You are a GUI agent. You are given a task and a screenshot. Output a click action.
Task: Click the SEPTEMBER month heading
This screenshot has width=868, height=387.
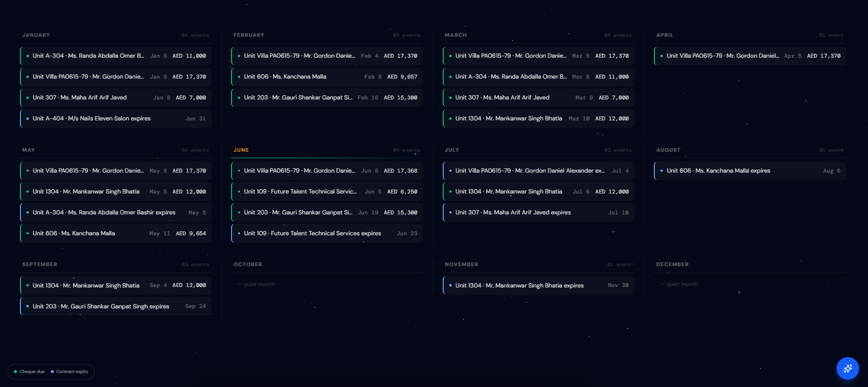(x=40, y=265)
